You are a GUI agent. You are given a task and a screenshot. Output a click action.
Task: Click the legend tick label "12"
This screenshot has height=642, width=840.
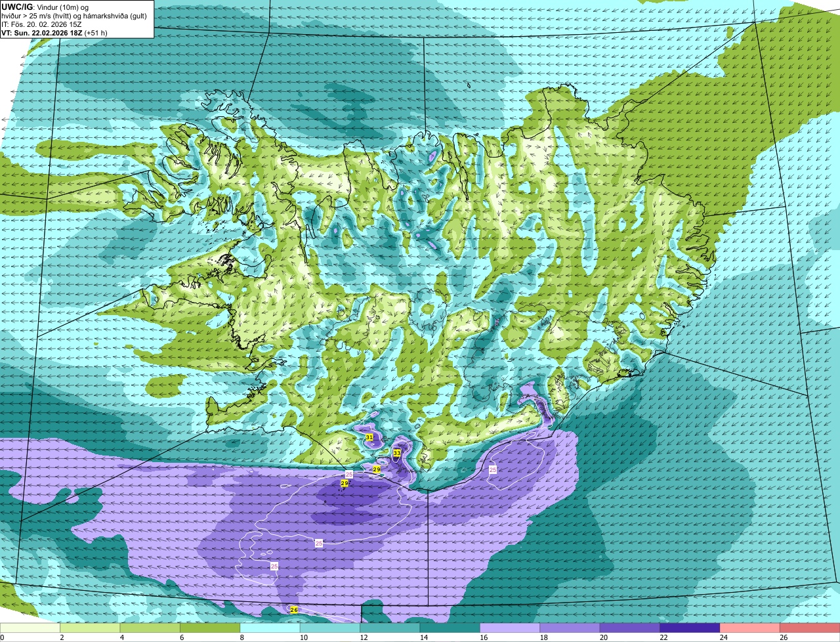coord(363,637)
